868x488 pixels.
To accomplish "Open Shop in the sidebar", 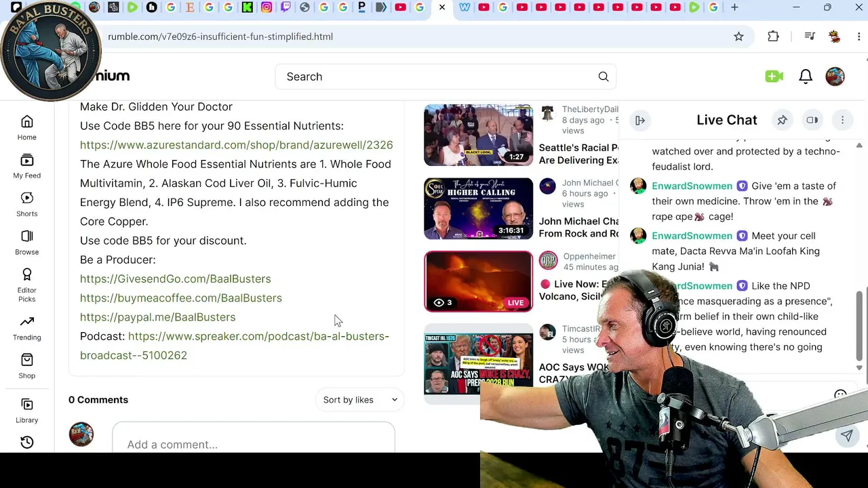I will coord(27,366).
